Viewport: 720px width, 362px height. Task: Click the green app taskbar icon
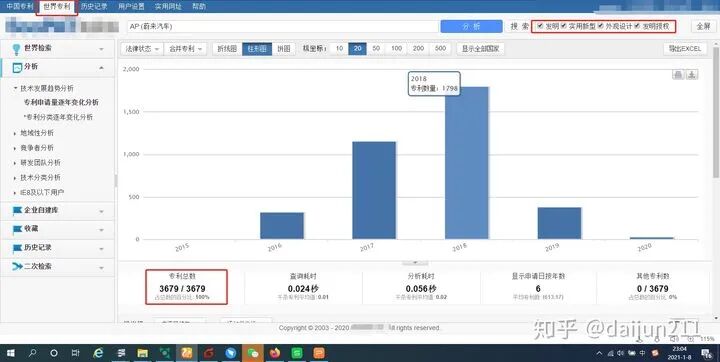(x=297, y=353)
